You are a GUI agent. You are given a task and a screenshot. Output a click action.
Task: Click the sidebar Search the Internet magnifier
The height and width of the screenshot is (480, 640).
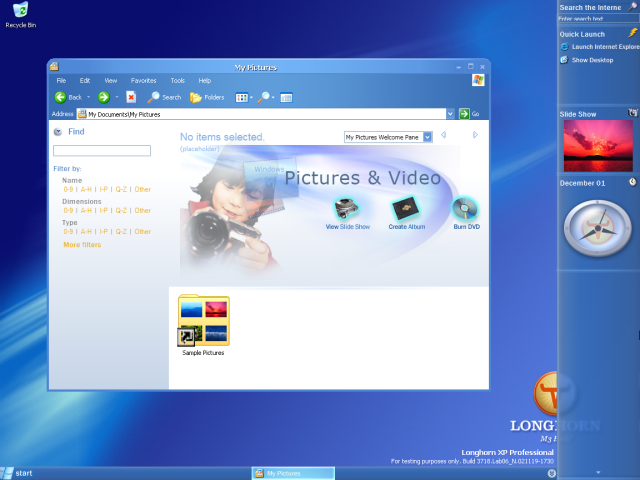coord(633,7)
